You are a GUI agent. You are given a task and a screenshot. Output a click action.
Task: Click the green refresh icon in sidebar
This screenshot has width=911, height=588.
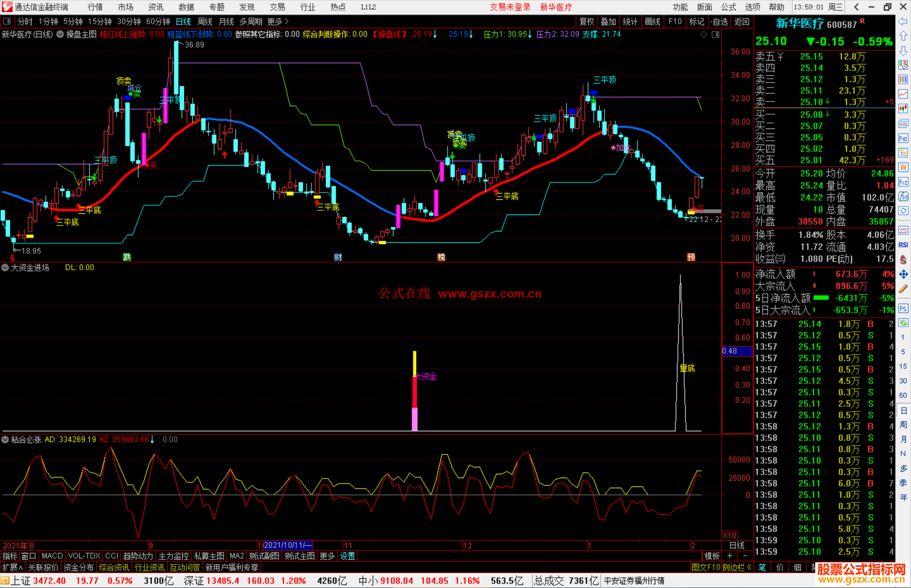tap(903, 323)
